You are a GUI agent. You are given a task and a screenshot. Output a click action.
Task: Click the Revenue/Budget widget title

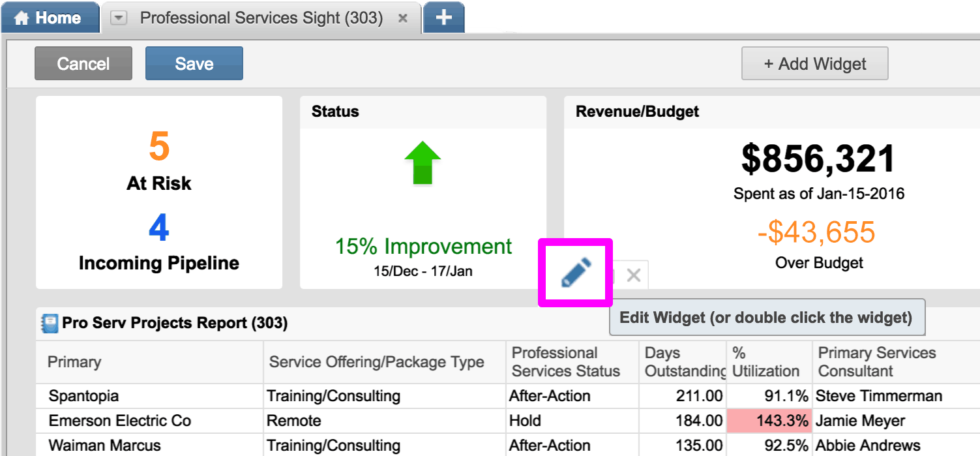click(637, 112)
